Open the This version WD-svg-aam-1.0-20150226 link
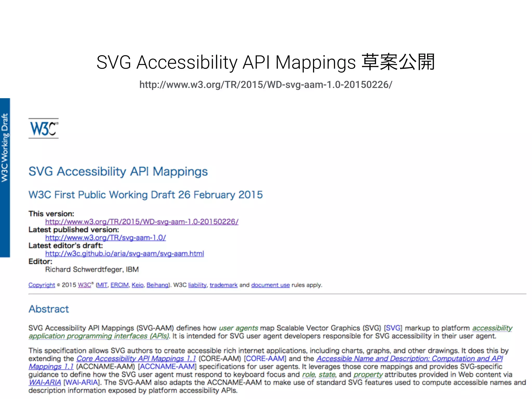 pos(142,222)
